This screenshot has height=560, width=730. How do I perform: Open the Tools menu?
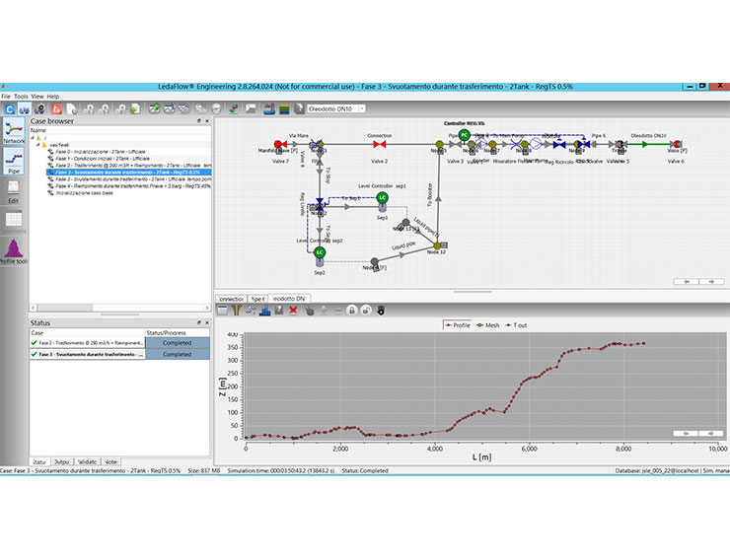coord(21,97)
